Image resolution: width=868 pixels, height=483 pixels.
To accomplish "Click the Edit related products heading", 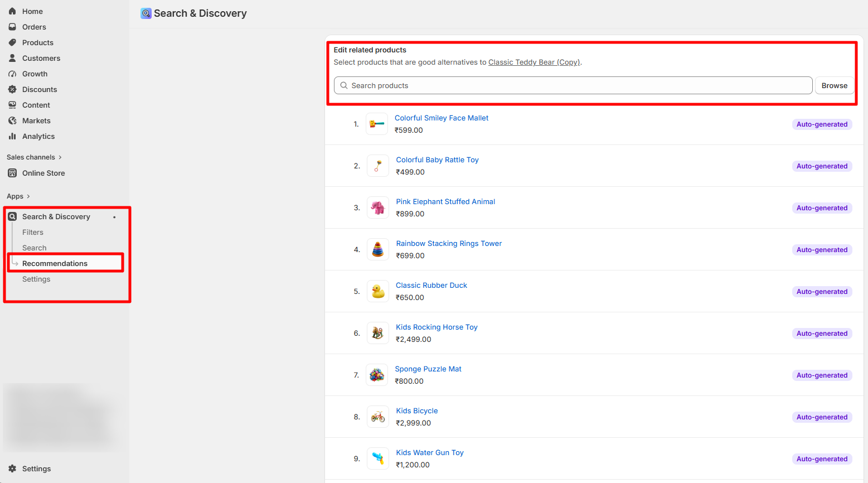I will pos(370,50).
